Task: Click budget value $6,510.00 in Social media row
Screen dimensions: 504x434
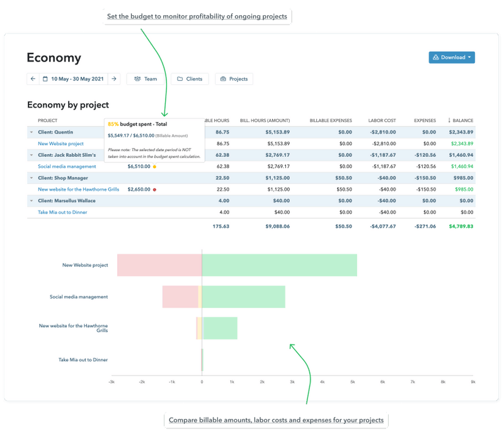Action: [139, 166]
